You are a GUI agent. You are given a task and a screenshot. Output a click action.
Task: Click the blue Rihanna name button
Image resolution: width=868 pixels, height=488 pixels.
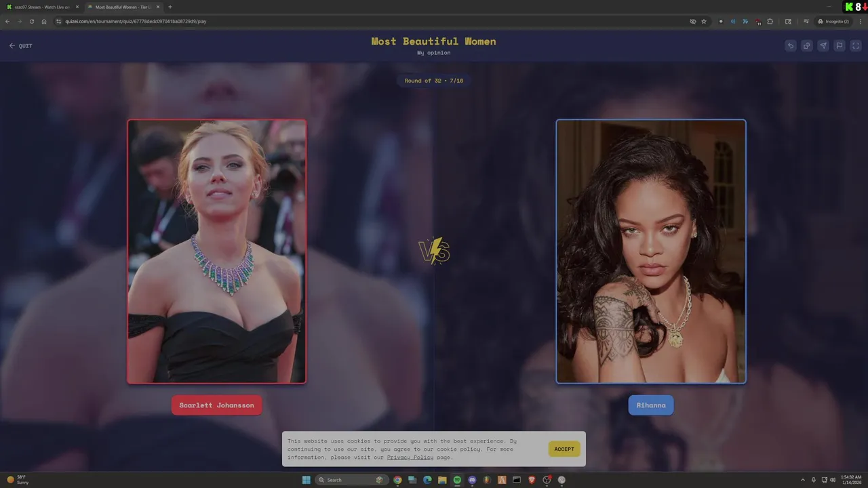[x=651, y=405]
